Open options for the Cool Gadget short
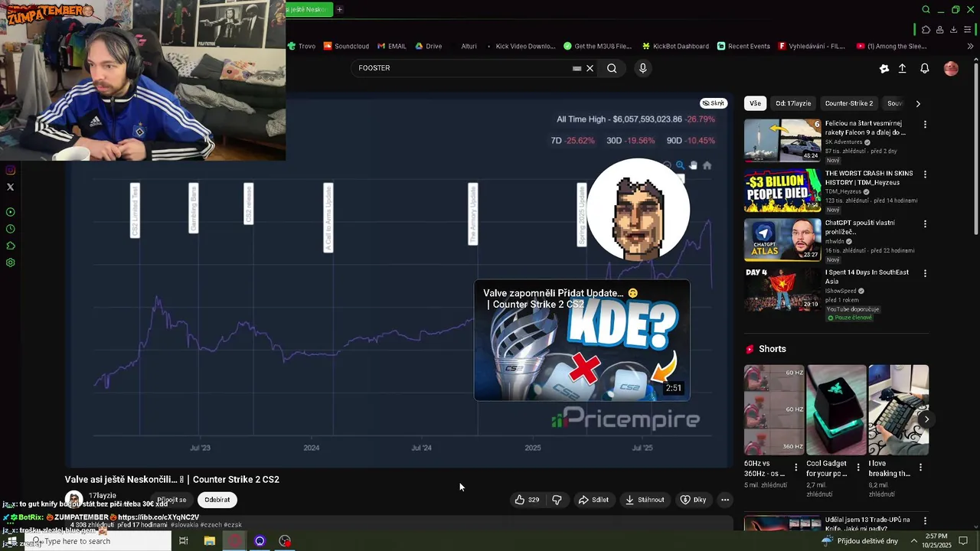 [x=858, y=467]
